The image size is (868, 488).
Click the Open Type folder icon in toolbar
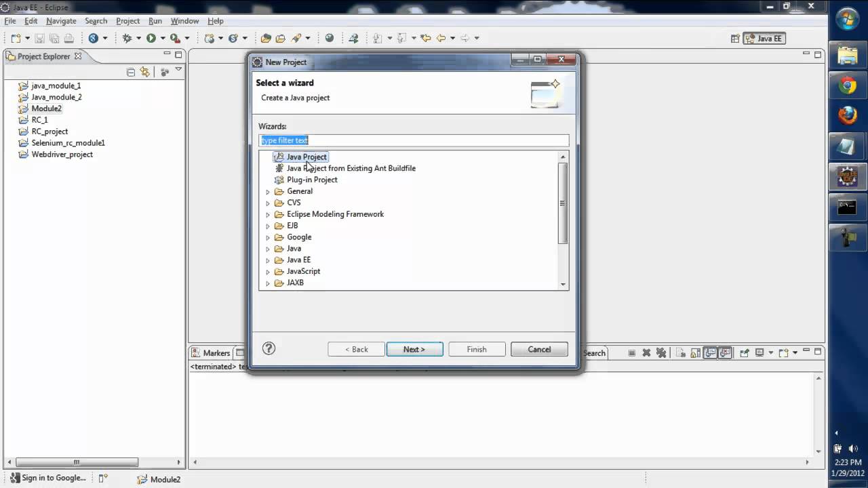click(266, 39)
